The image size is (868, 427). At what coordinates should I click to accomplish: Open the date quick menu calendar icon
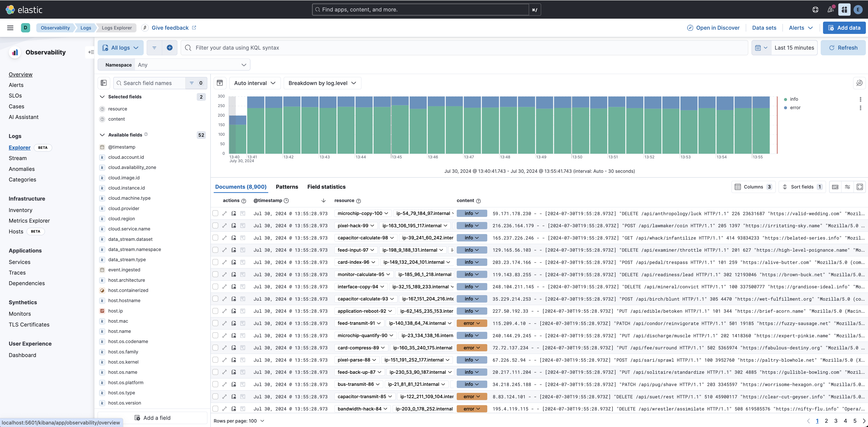[761, 48]
